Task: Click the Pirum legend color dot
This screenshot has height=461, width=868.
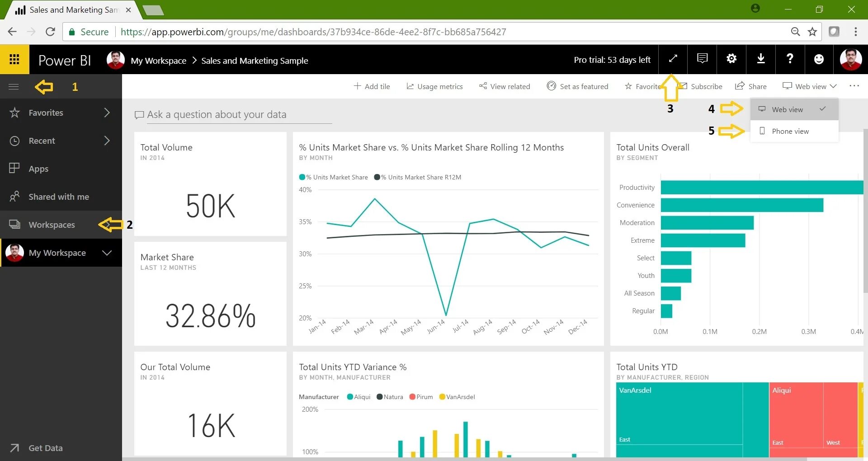Action: pyautogui.click(x=412, y=397)
